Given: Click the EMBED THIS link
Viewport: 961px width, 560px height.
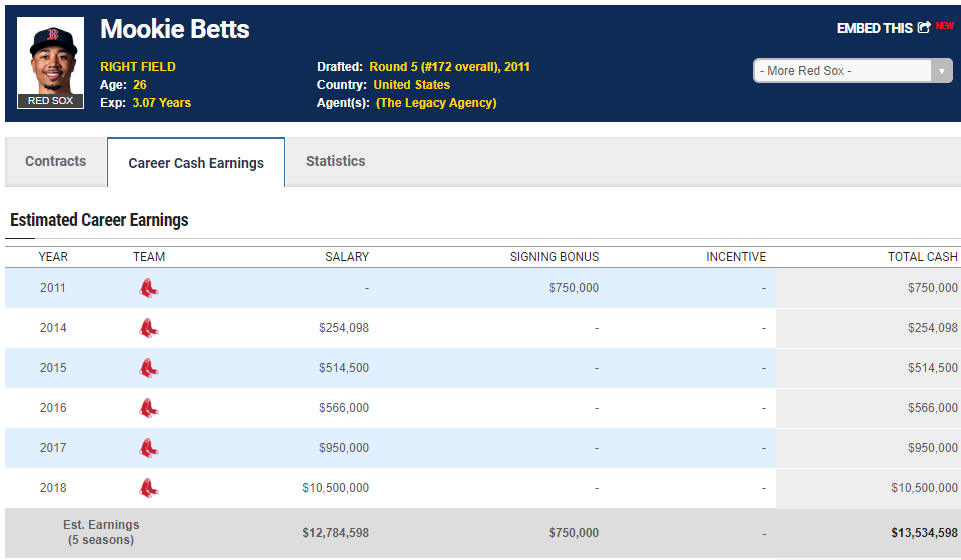Looking at the screenshot, I should click(x=874, y=28).
